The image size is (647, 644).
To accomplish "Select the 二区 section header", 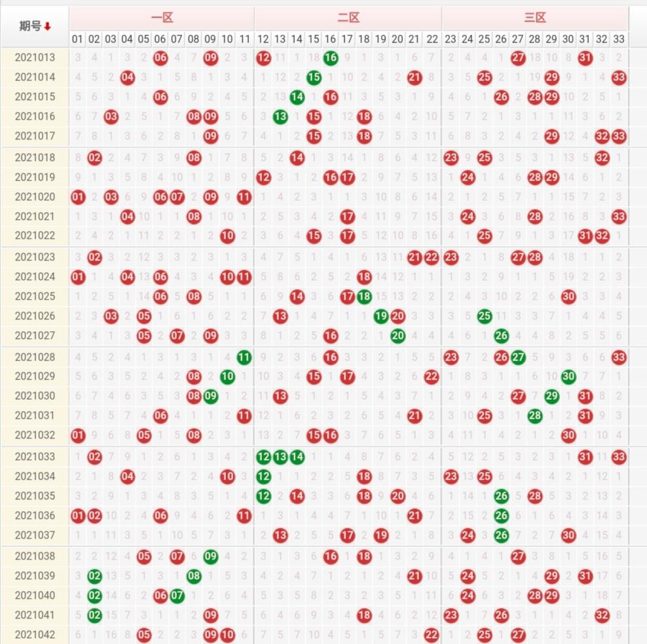I will [348, 18].
